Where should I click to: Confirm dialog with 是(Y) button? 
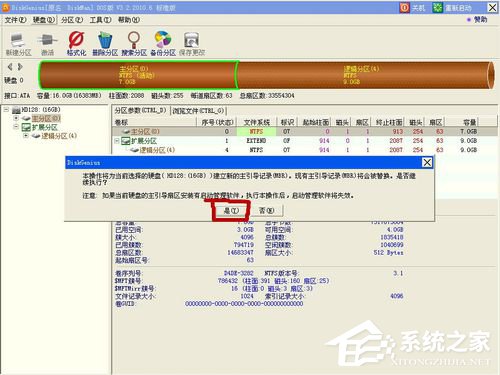pyautogui.click(x=231, y=211)
